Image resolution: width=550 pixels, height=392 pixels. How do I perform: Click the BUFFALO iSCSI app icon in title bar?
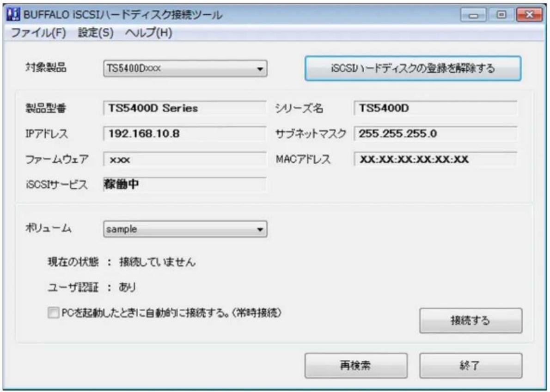(x=13, y=15)
